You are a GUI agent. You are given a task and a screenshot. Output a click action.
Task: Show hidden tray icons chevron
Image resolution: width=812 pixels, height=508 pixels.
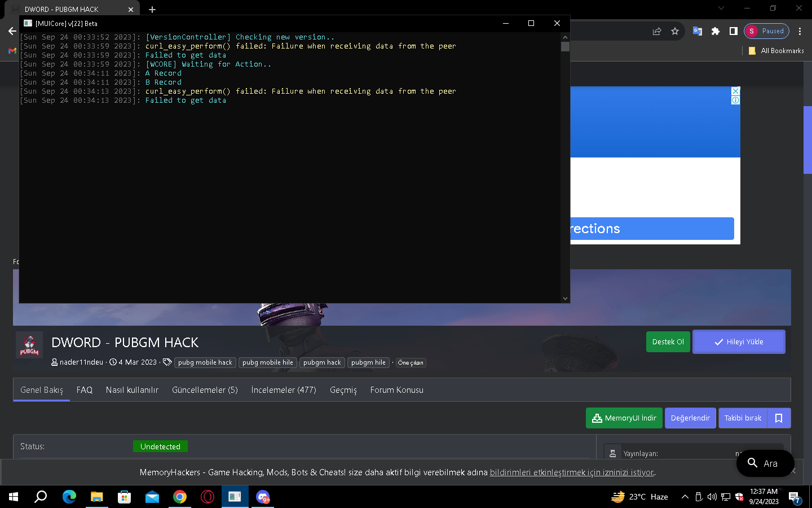(x=685, y=497)
